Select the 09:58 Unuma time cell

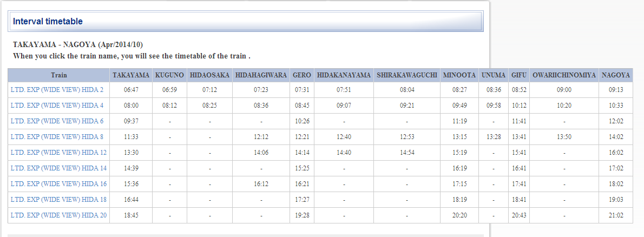pyautogui.click(x=493, y=106)
